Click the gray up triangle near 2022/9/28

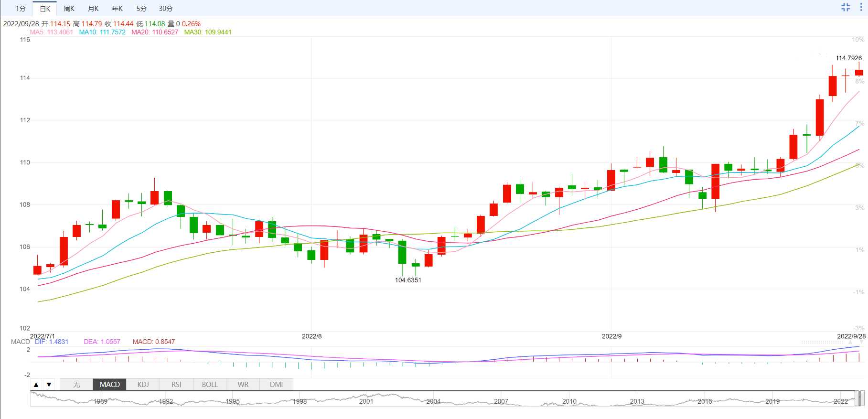point(850,343)
